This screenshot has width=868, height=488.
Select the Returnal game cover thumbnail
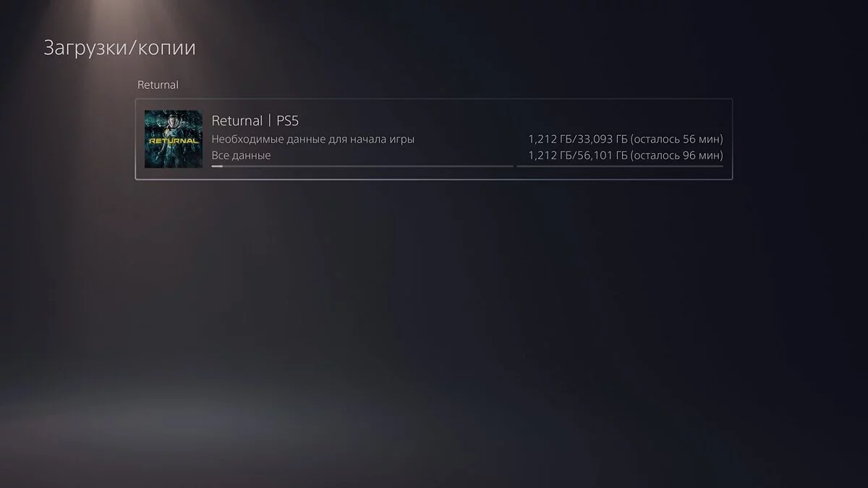pos(174,139)
